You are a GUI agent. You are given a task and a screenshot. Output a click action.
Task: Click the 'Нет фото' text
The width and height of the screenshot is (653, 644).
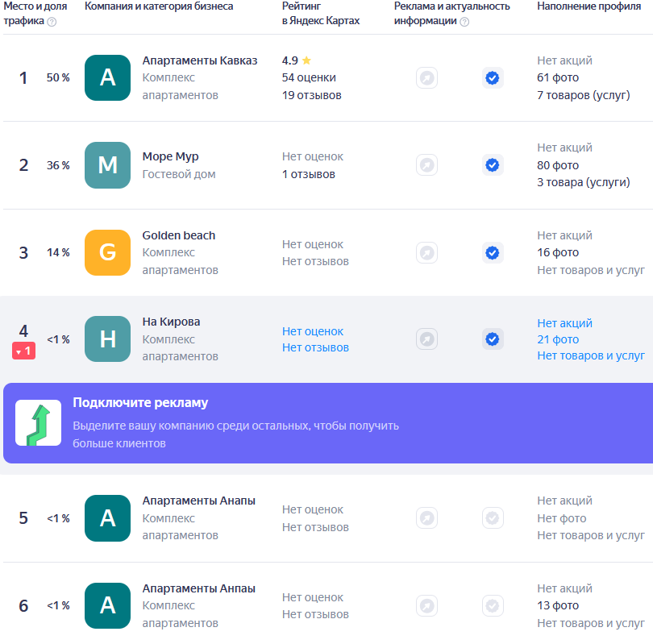(x=562, y=518)
